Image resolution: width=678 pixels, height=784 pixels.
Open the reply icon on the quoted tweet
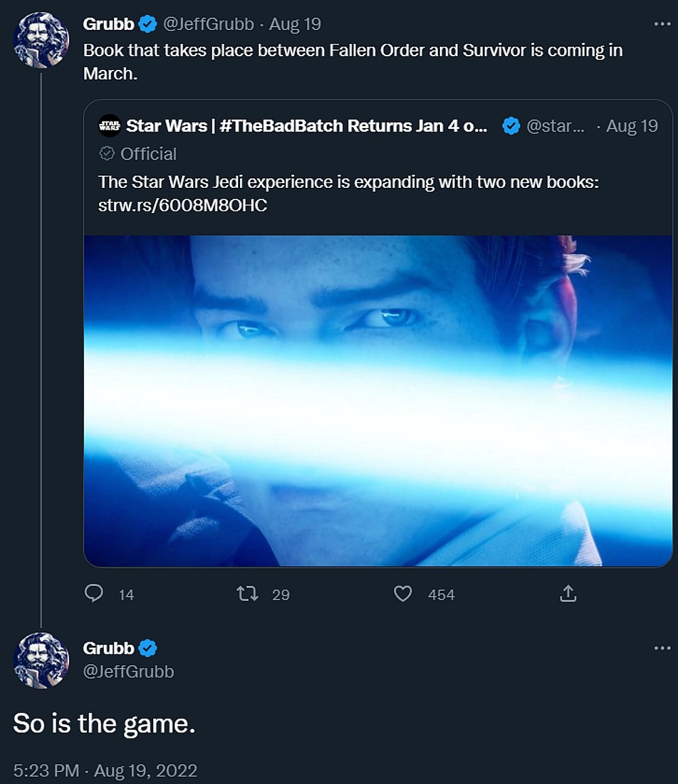pos(96,594)
